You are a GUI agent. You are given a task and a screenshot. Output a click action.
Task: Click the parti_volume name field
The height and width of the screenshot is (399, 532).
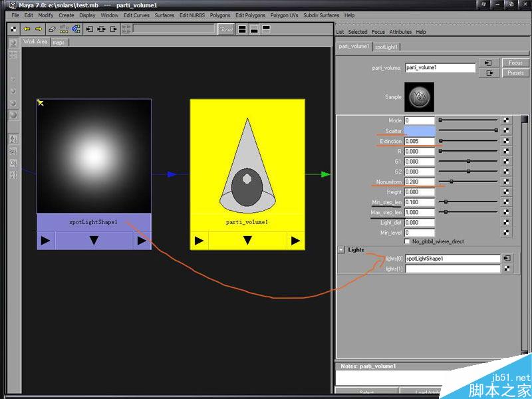coord(440,68)
